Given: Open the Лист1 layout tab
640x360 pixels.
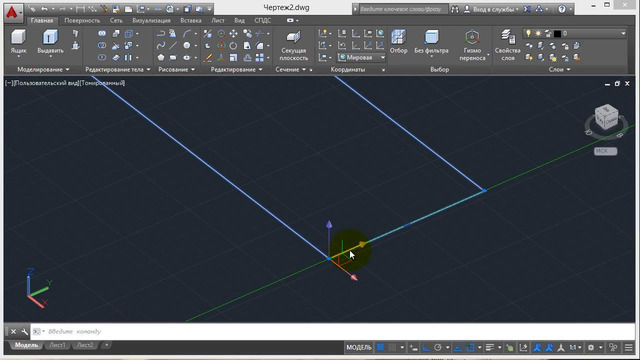Looking at the screenshot, I should tap(57, 345).
